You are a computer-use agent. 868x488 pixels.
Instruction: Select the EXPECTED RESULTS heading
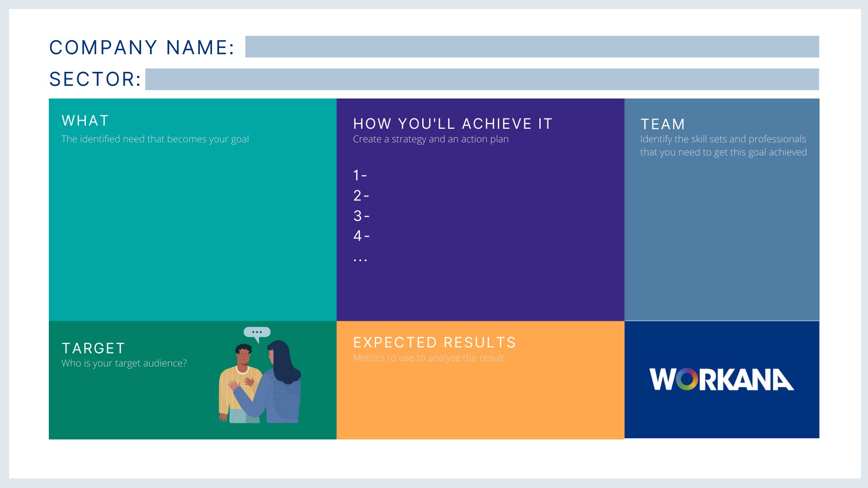(434, 343)
